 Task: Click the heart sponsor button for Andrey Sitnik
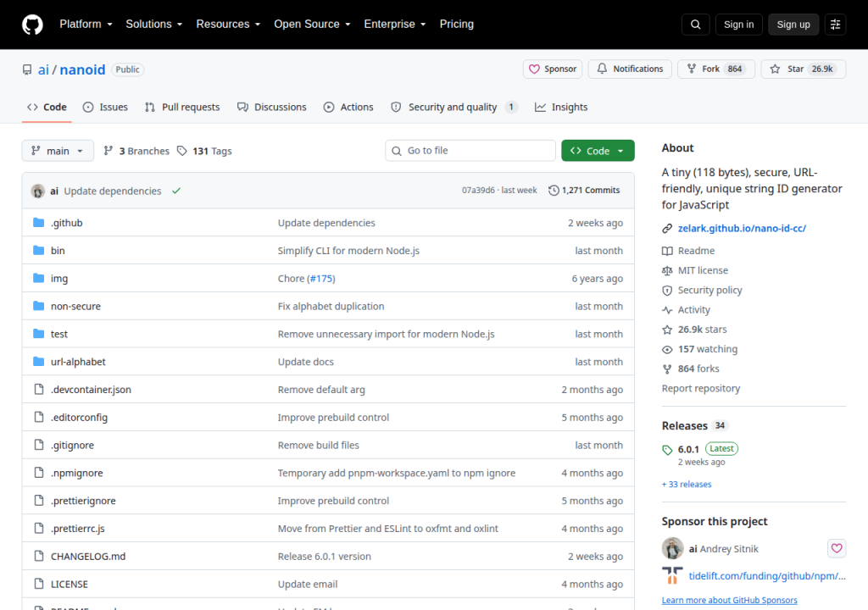(x=837, y=548)
